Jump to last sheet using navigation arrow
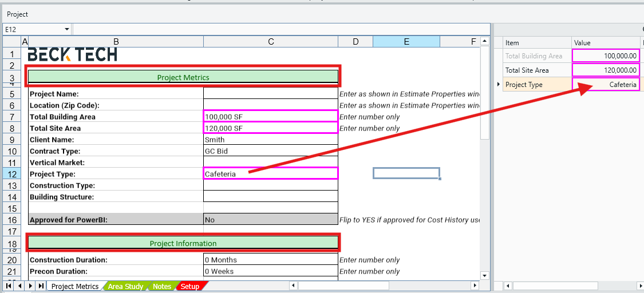 point(41,286)
